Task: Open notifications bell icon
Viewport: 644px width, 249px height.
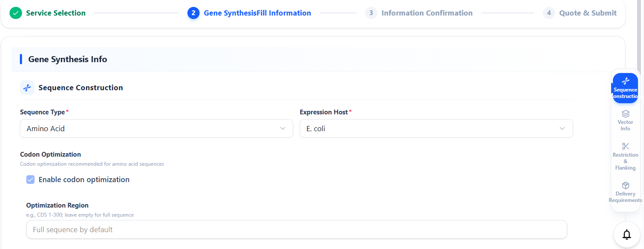Action: pyautogui.click(x=627, y=234)
